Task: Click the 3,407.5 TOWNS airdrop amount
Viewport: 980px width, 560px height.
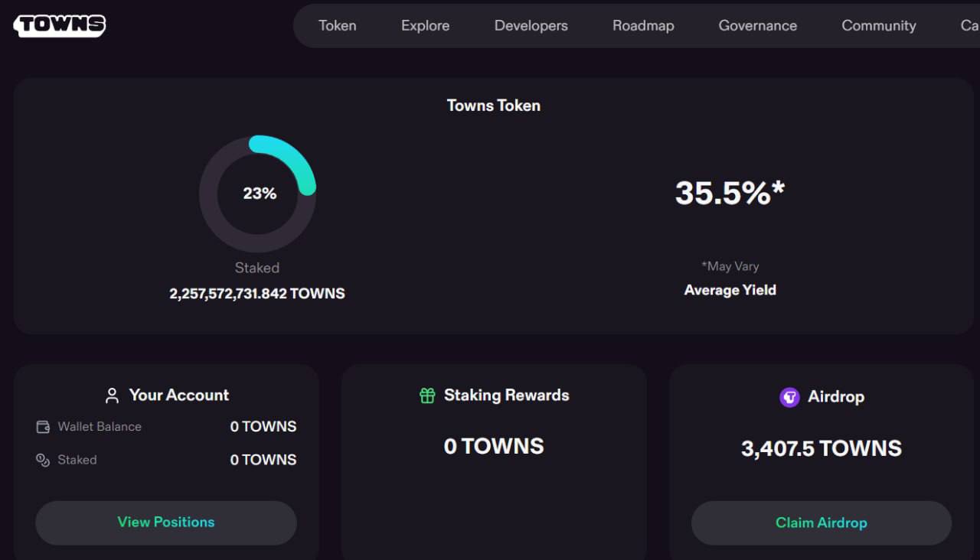Action: [x=822, y=448]
